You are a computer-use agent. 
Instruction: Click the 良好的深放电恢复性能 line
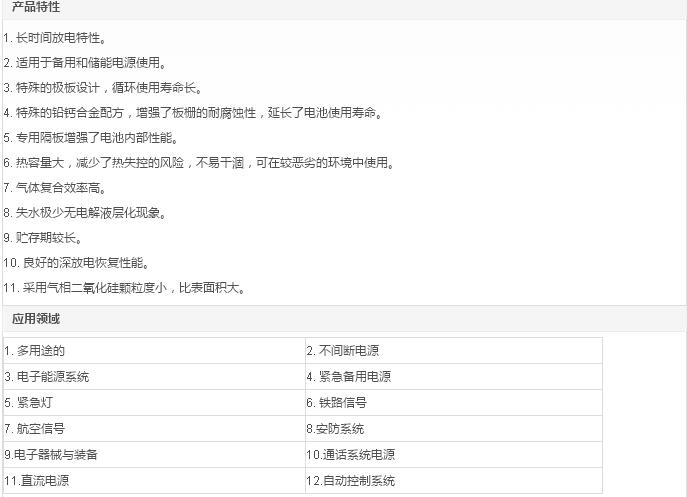tap(77, 263)
